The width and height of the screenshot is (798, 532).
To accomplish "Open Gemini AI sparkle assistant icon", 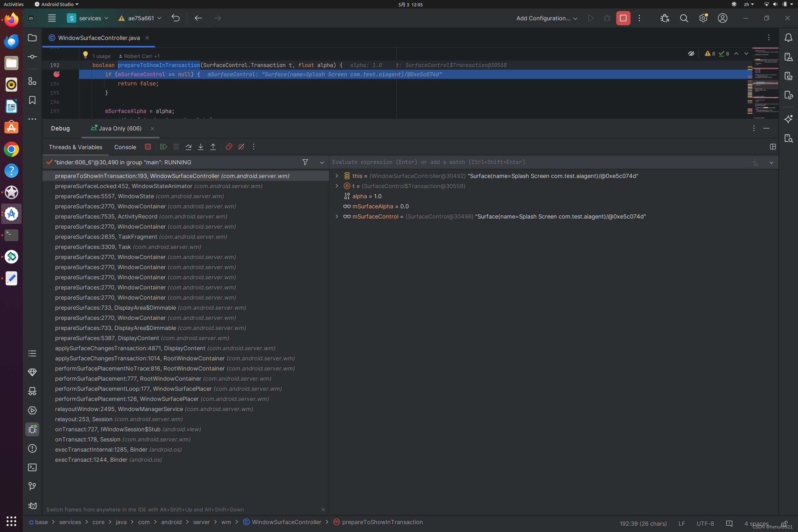I will [788, 119].
